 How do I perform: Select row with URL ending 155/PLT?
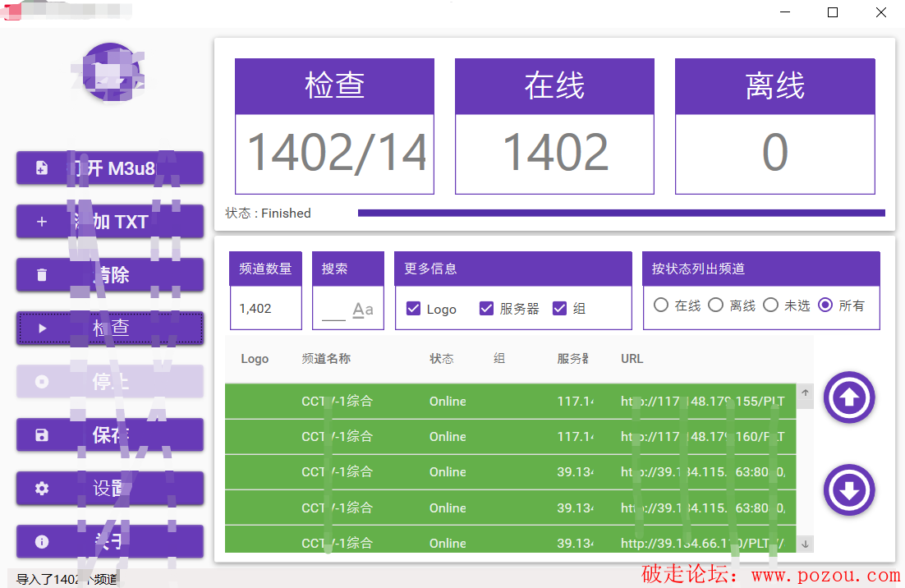(510, 401)
